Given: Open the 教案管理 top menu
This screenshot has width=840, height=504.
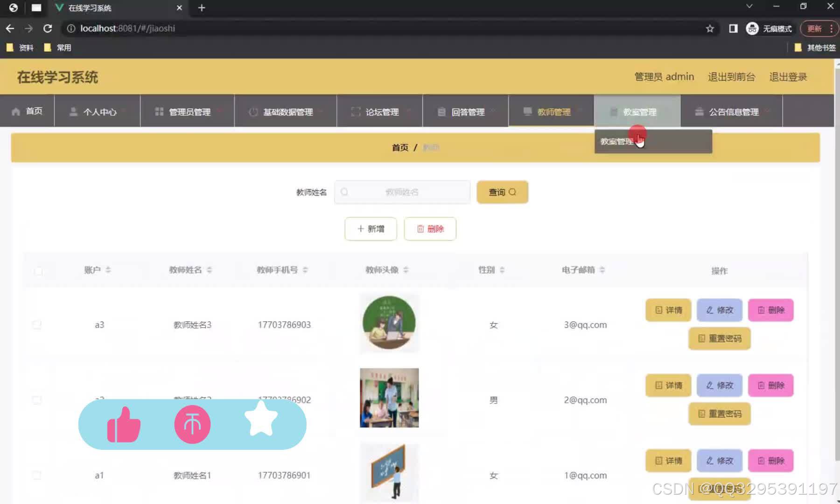Looking at the screenshot, I should point(637,112).
